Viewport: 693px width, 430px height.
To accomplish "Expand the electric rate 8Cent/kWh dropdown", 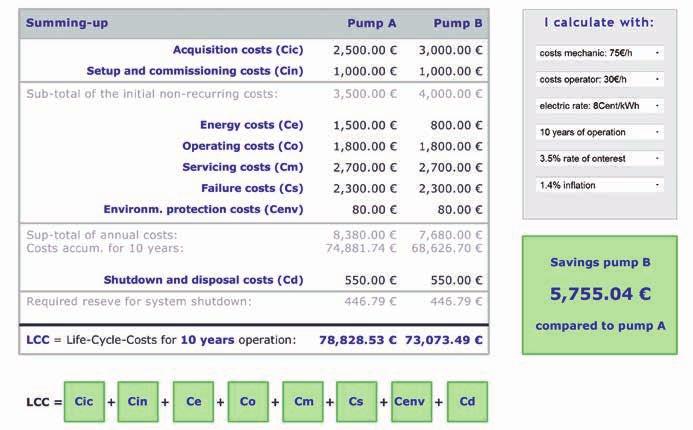I will coord(600,106).
